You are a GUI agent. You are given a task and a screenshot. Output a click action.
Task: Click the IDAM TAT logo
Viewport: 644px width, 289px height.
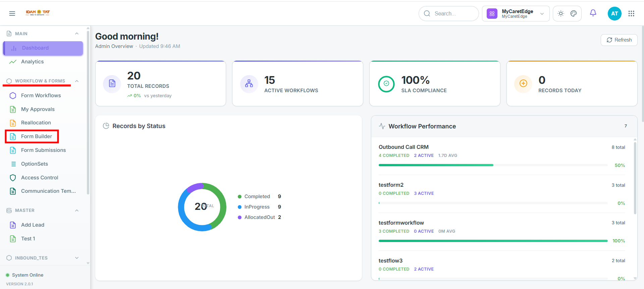point(38,13)
